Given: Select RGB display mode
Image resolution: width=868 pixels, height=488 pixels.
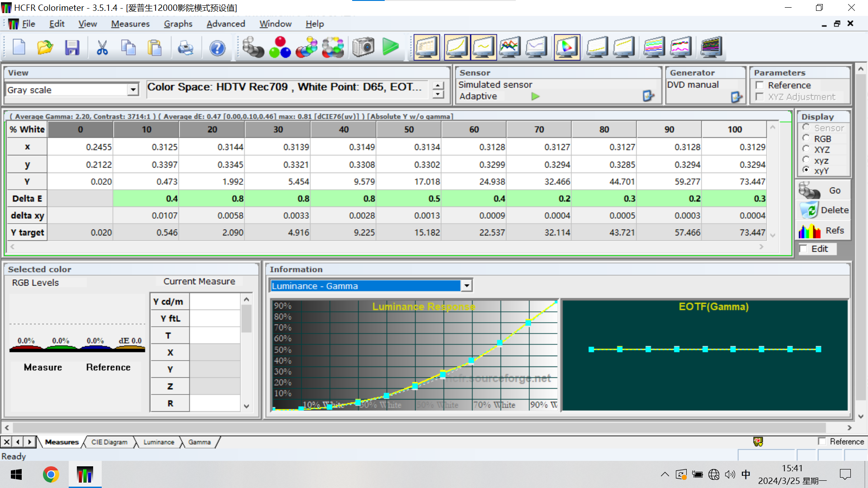Looking at the screenshot, I should coord(806,138).
